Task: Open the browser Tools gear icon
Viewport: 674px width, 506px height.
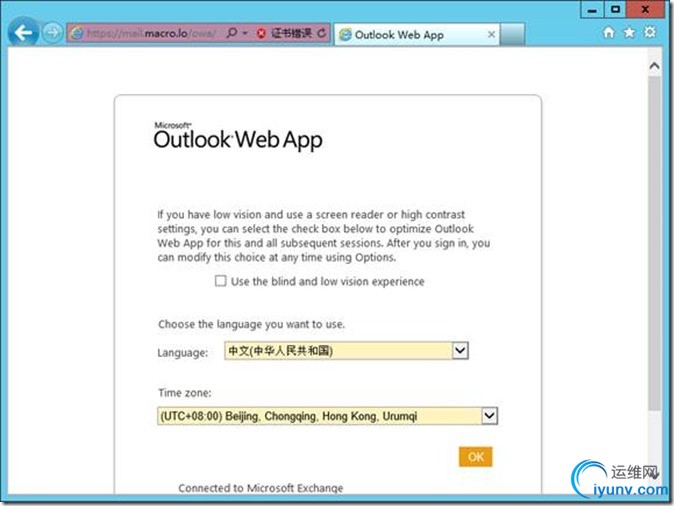Action: [x=650, y=32]
